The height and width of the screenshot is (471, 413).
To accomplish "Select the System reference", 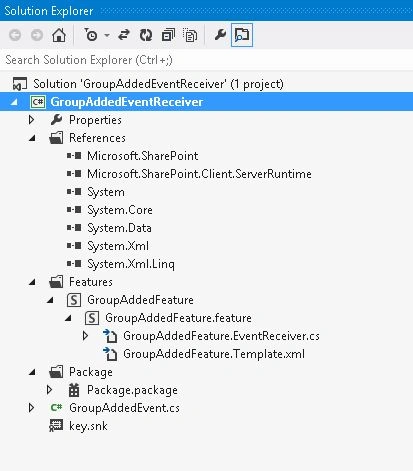I will (x=106, y=192).
